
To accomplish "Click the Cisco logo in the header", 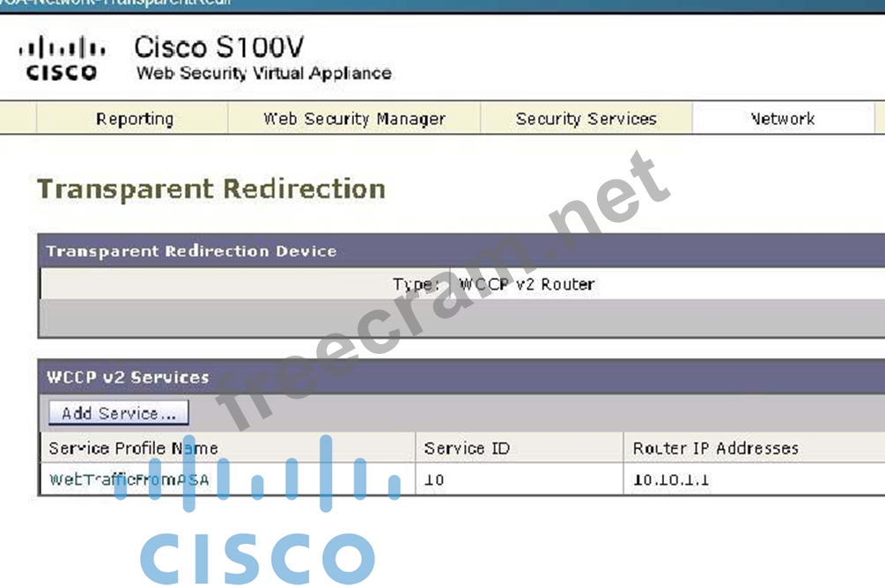I will [x=62, y=59].
